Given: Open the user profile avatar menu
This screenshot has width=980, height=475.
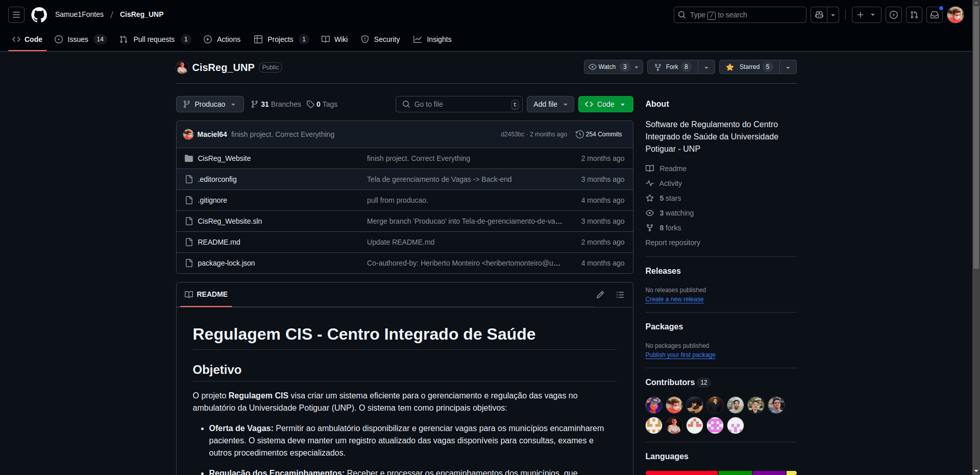Looking at the screenshot, I should (x=955, y=15).
